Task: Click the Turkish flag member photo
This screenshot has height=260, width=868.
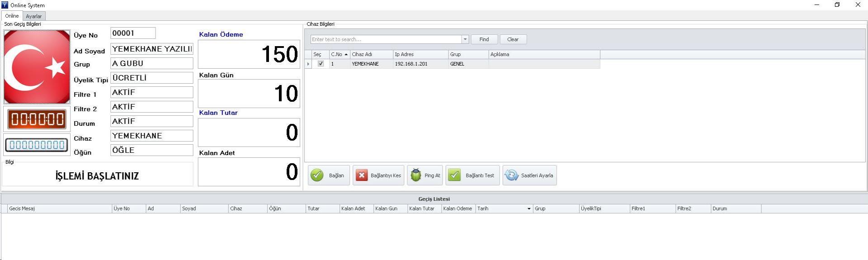Action: click(37, 67)
